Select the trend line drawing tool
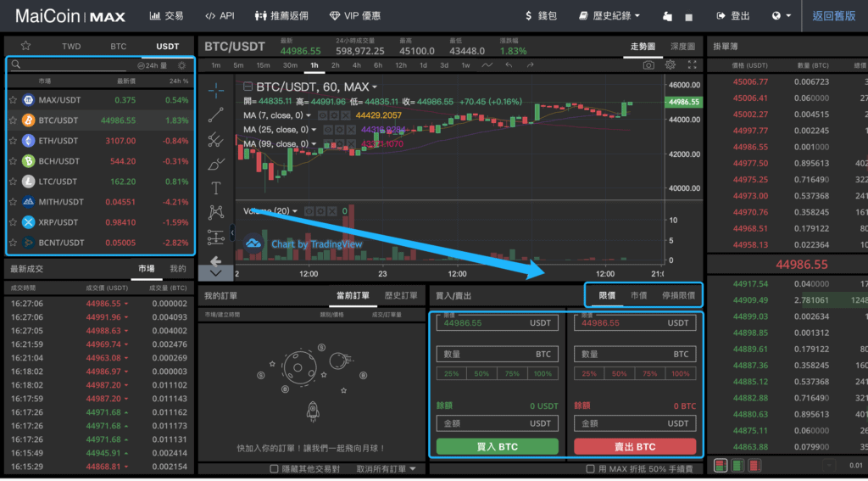 click(216, 115)
